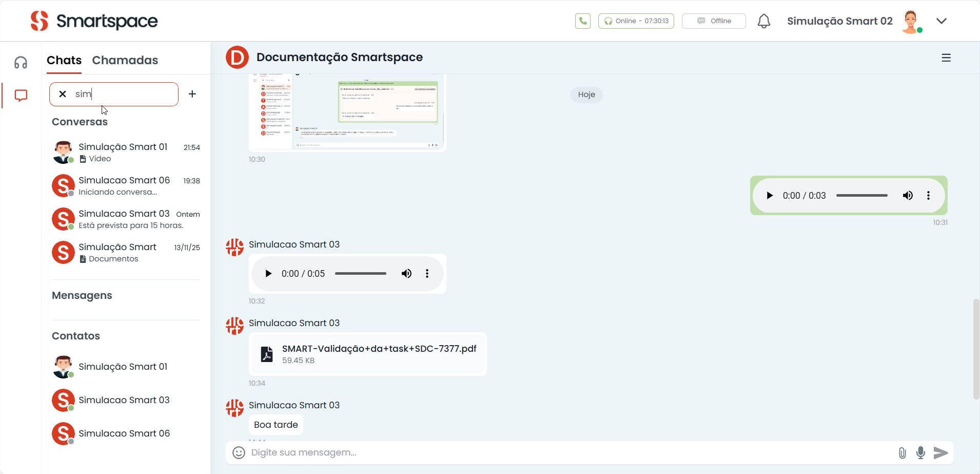Open more options on 0:03 audio

(x=928, y=196)
